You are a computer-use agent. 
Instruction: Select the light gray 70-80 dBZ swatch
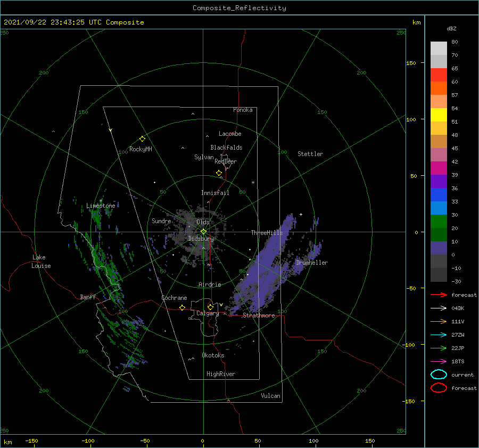(439, 48)
